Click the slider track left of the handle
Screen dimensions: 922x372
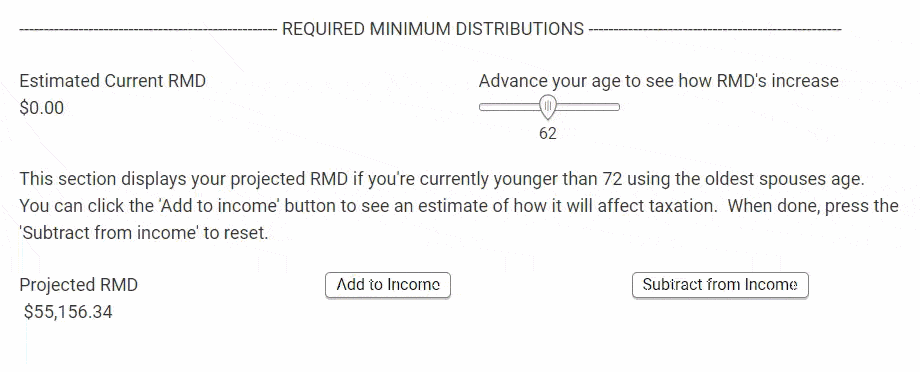(x=509, y=107)
